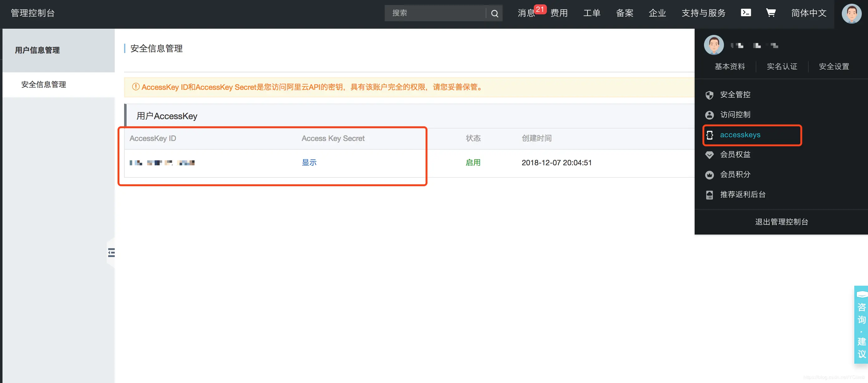
Task: Open Cloud Shell terminal icon in top bar
Action: pyautogui.click(x=746, y=13)
